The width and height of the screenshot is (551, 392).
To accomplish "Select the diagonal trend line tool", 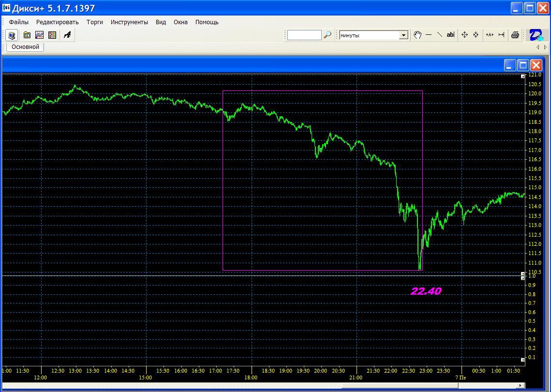I will (x=439, y=35).
